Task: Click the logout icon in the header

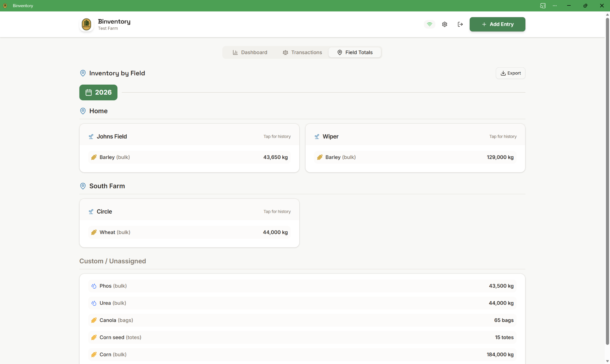Action: click(x=460, y=24)
